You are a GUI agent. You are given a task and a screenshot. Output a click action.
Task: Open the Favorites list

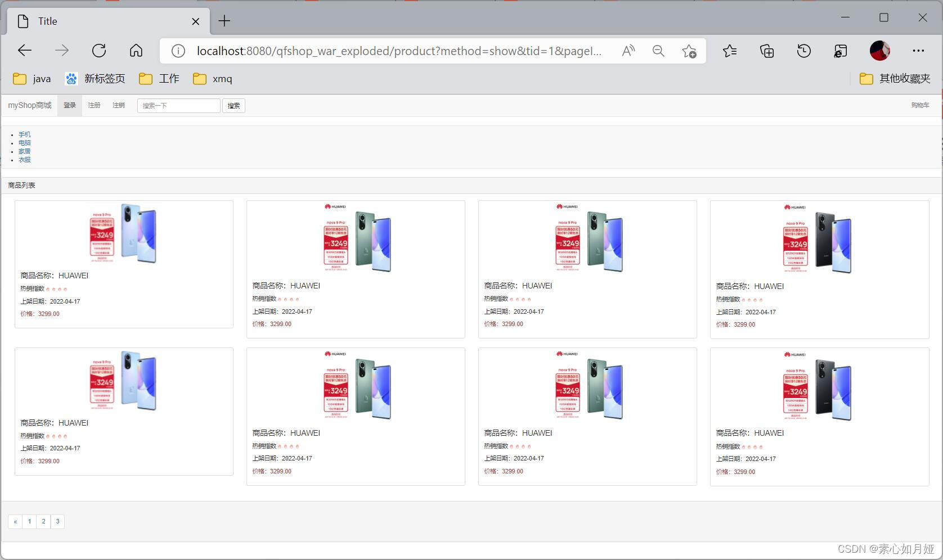click(730, 51)
